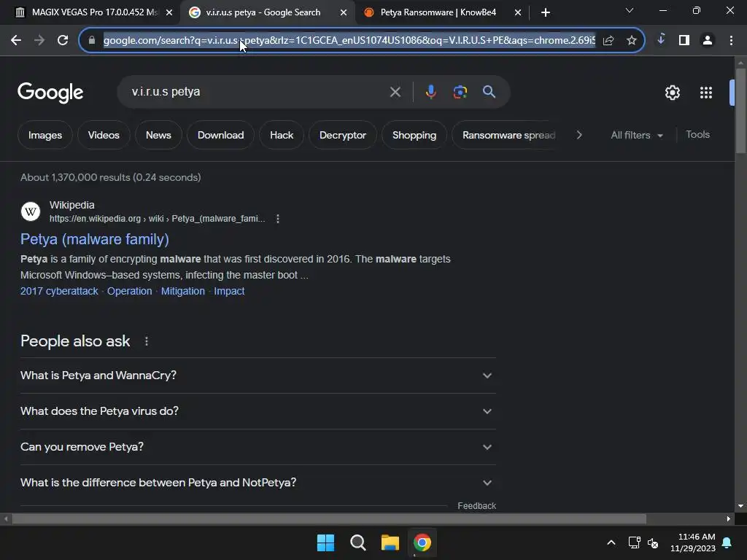The image size is (747, 560).
Task: Open the Impact sitelink
Action: (x=229, y=291)
